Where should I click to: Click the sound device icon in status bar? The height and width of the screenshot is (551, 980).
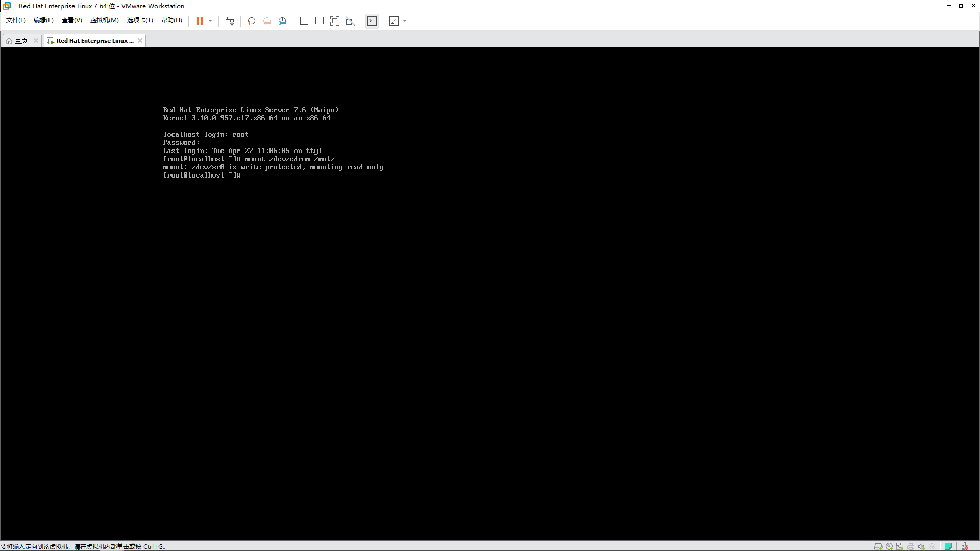coord(921,546)
